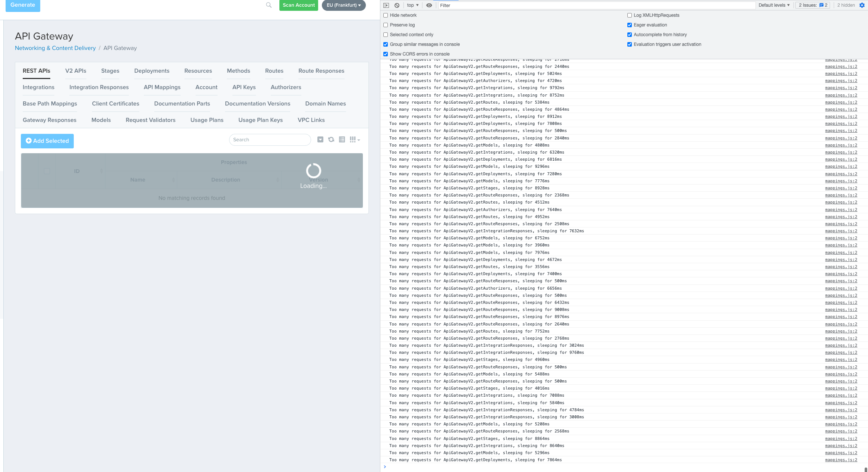
Task: Switch to the V2 APIs tab
Action: (76, 71)
